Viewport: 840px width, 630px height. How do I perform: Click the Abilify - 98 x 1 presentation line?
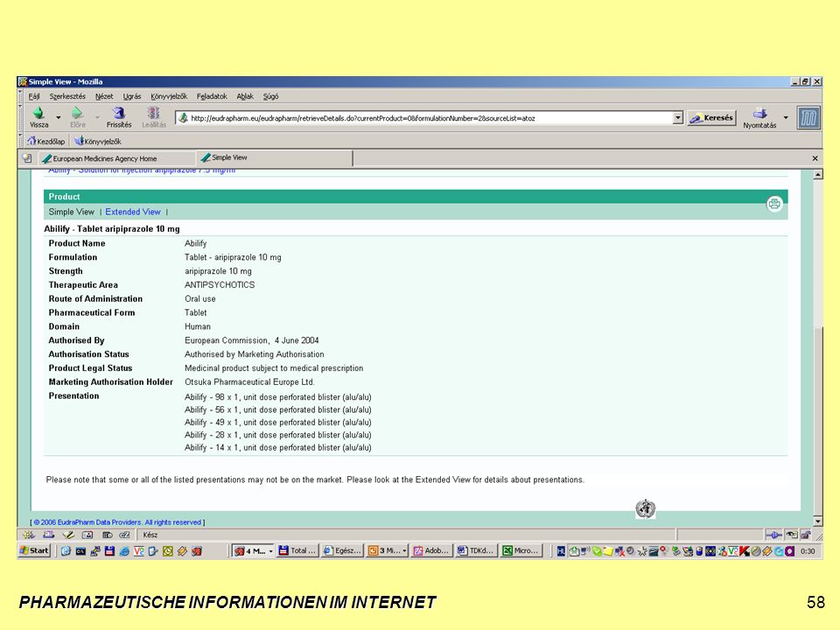[278, 397]
